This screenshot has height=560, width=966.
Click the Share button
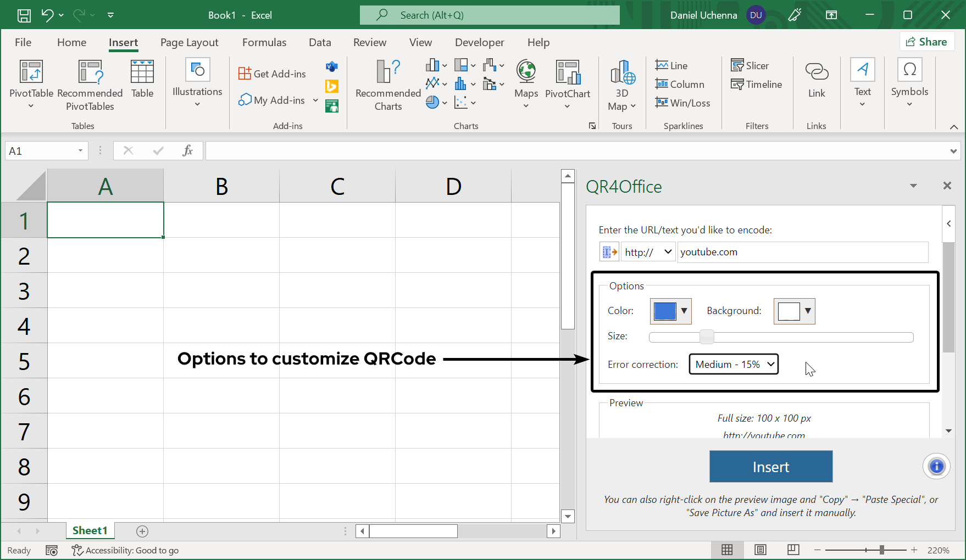(926, 42)
